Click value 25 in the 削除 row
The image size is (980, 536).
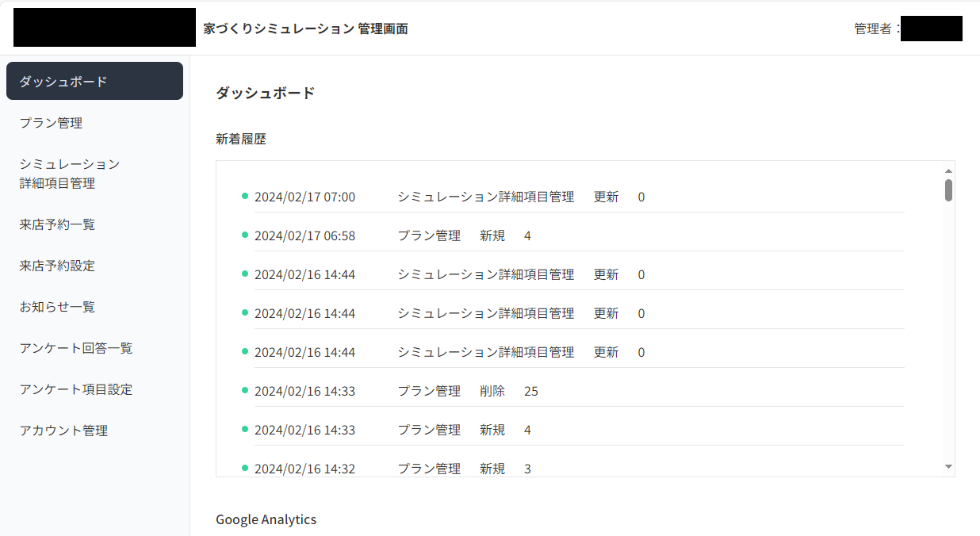pos(531,391)
